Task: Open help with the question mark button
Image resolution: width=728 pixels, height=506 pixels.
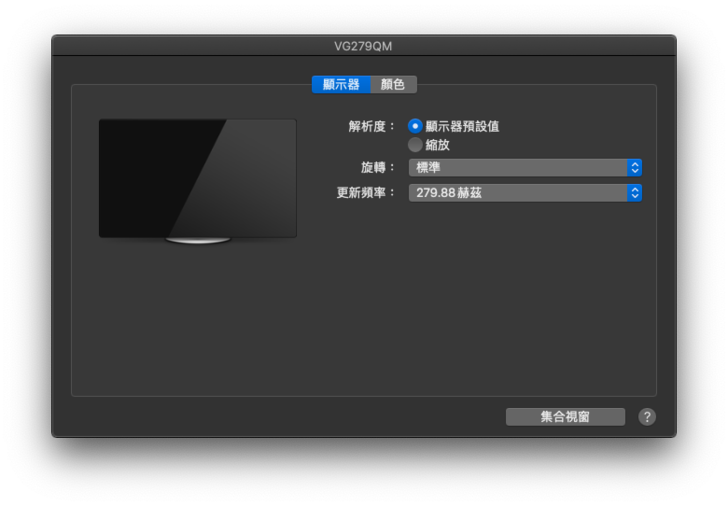Action: [647, 417]
